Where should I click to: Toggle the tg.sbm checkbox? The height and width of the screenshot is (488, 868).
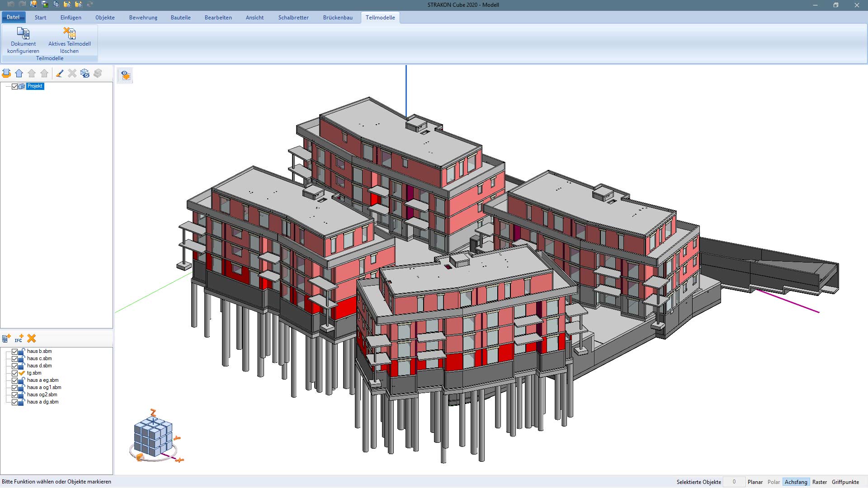coord(14,373)
